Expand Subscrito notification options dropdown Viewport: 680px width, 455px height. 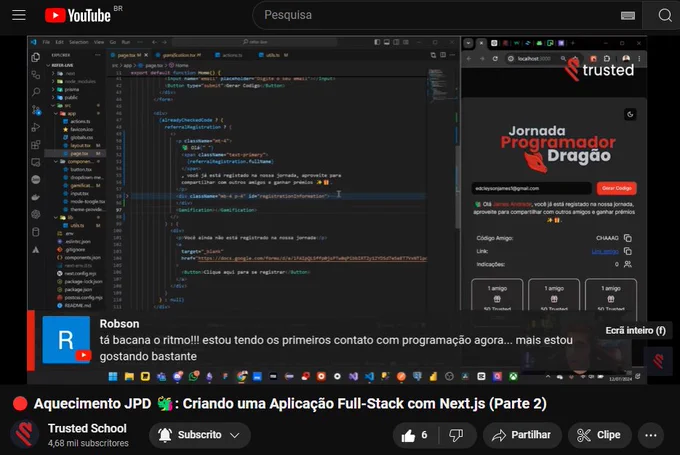pos(235,435)
